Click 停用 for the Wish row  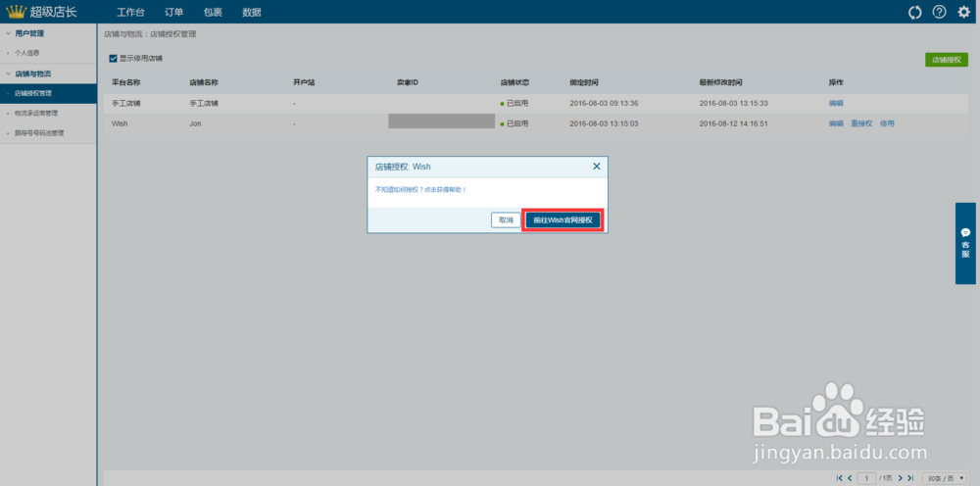(887, 123)
